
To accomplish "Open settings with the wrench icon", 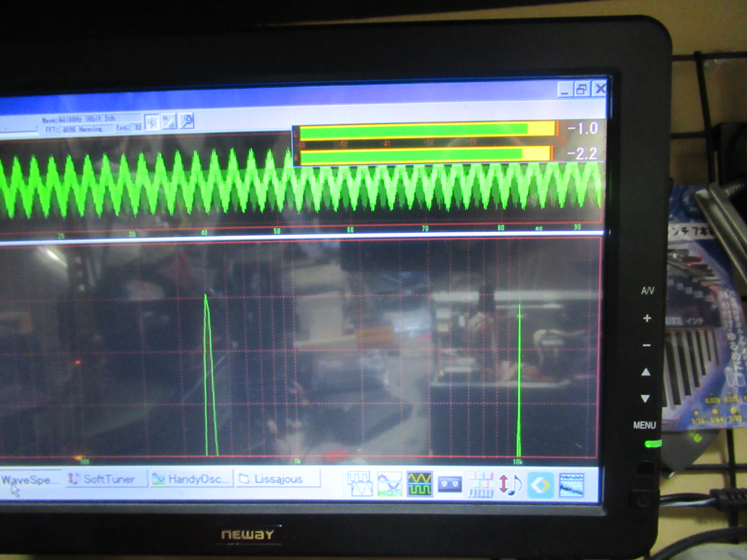I will click(186, 121).
